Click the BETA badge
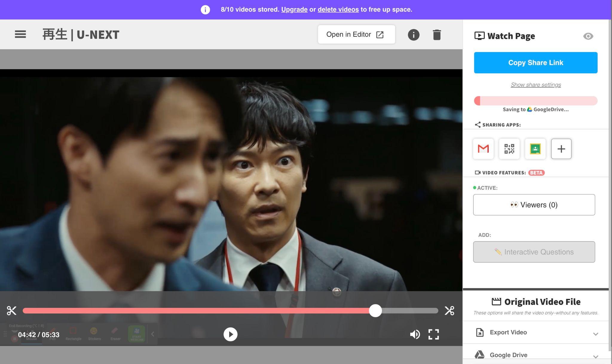Viewport: 612px width, 364px height. 536,173
